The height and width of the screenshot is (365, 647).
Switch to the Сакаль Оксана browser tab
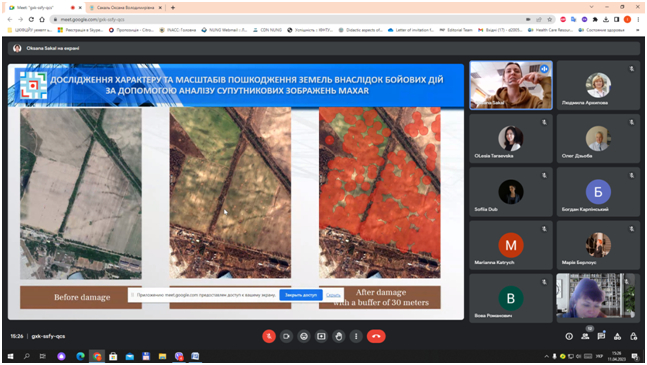(126, 7)
